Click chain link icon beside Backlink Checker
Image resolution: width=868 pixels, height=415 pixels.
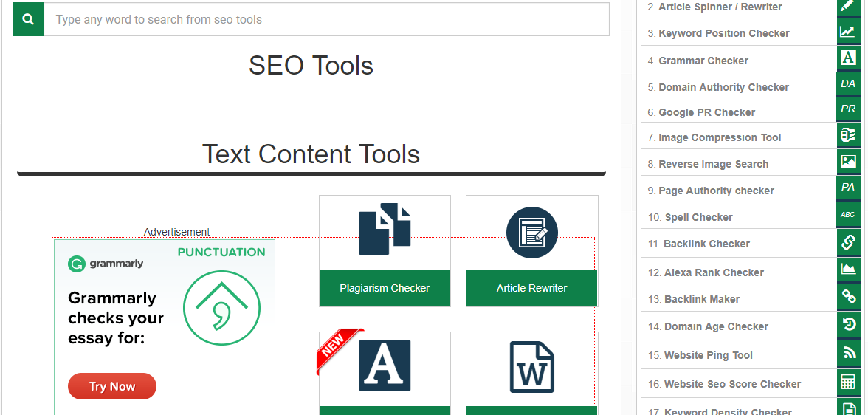pos(848,242)
